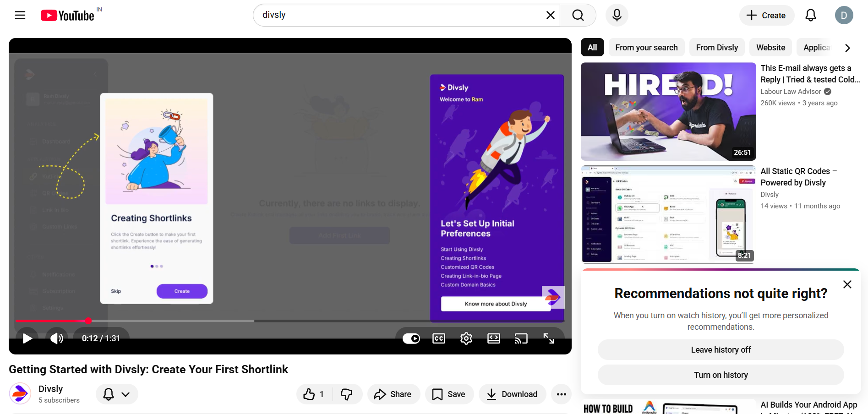This screenshot has height=414, width=868.
Task: Download the video
Action: point(513,394)
